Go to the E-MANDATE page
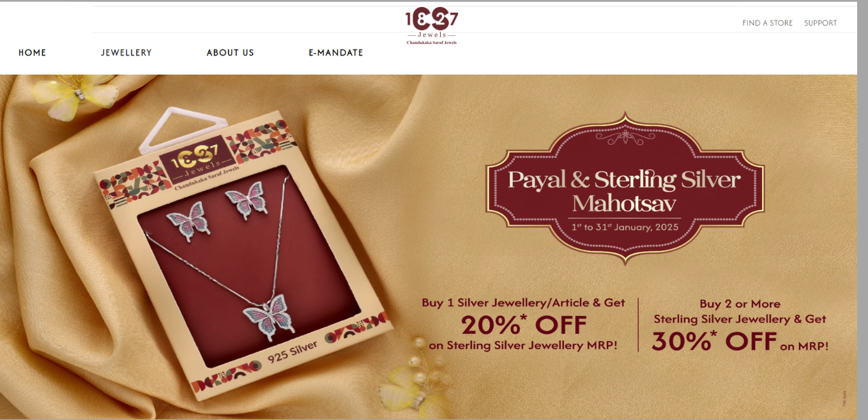868x420 pixels. tap(336, 53)
